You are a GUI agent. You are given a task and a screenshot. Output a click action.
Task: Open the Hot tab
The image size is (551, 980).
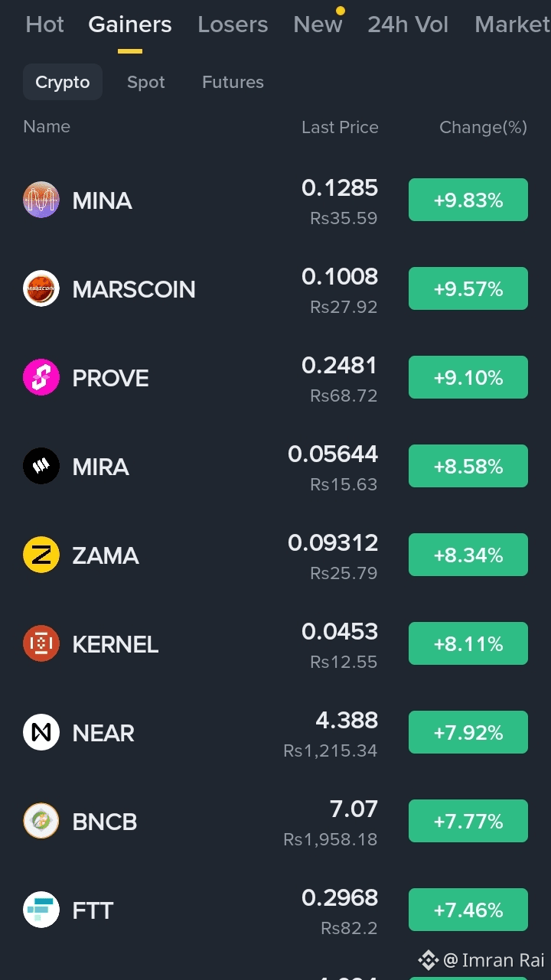click(44, 24)
